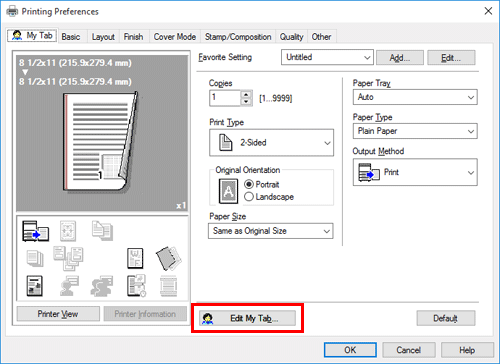Go to the Cover Mode tab
Viewport: 500px width, 364px height.
pyautogui.click(x=175, y=37)
